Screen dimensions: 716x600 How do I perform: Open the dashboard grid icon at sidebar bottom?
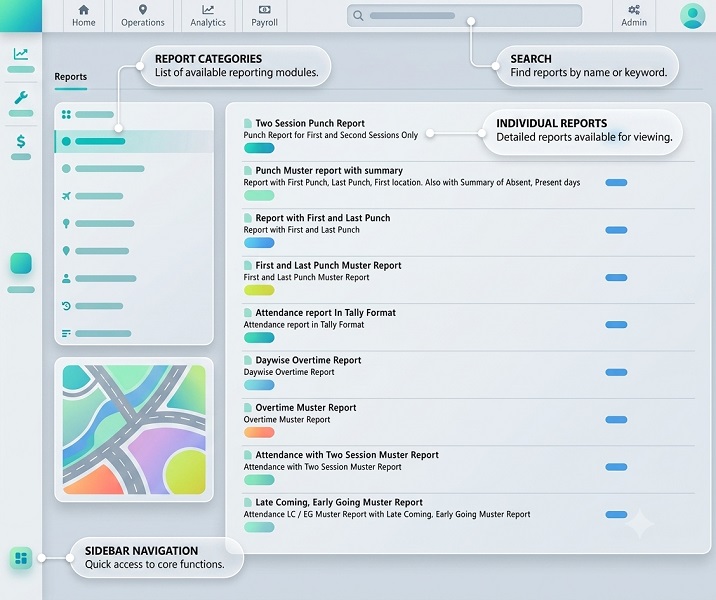point(21,558)
